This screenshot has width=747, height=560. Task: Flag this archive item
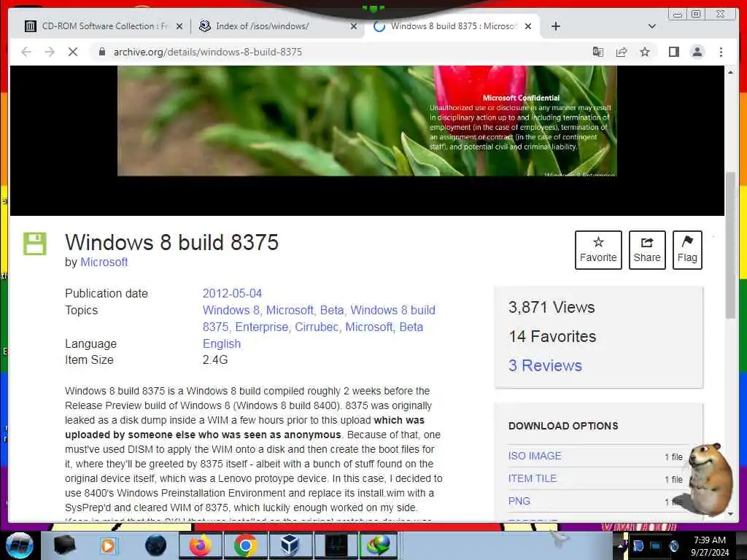click(687, 250)
